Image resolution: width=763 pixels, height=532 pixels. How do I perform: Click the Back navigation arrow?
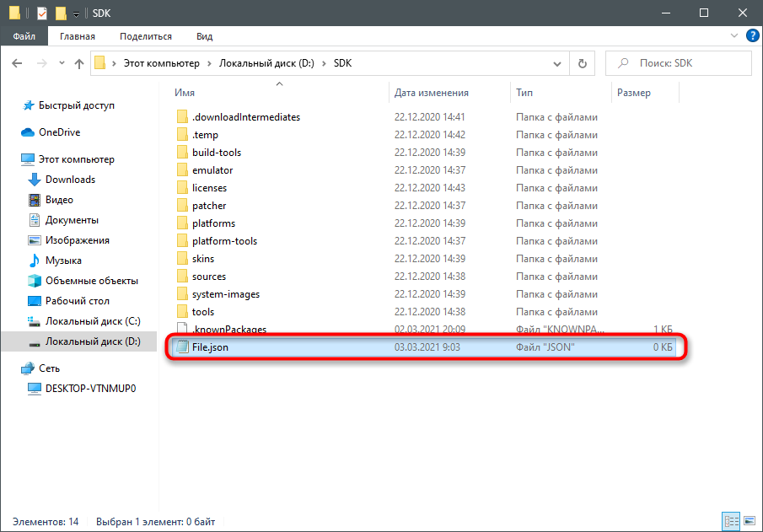click(19, 63)
